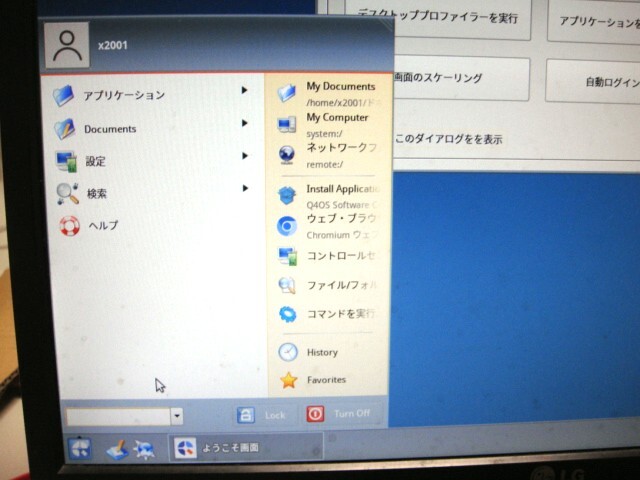This screenshot has width=640, height=480.
Task: Expand the 設定 submenu arrow
Action: [x=245, y=156]
